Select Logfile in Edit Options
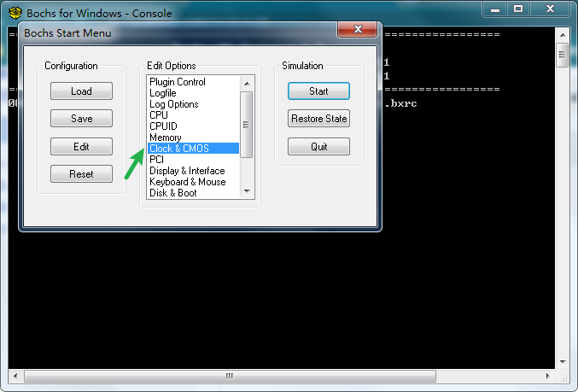Screen dimensions: 578x392 pyautogui.click(x=193, y=93)
